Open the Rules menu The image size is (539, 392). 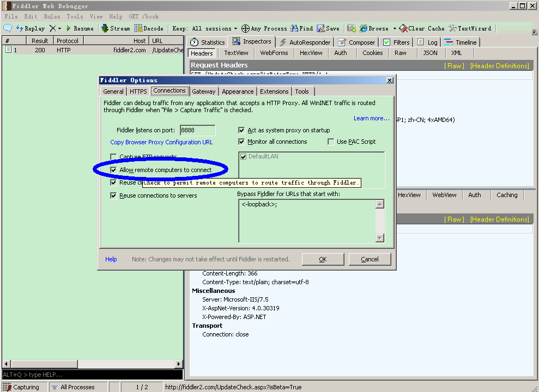tap(52, 16)
